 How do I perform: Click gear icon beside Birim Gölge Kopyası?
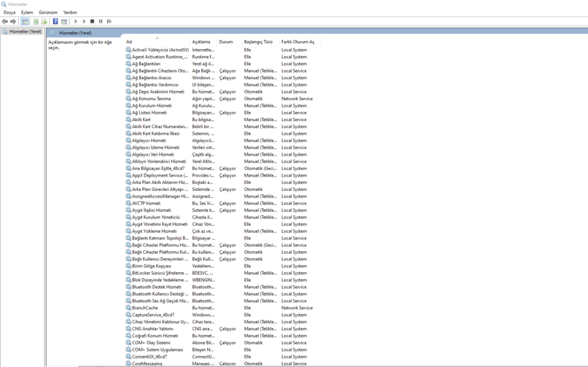tap(128, 266)
